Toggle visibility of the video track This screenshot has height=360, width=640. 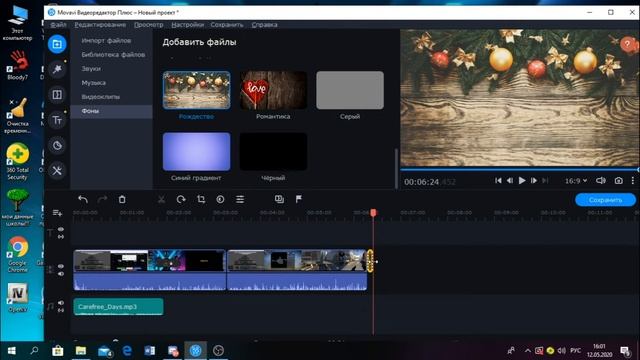(x=61, y=266)
